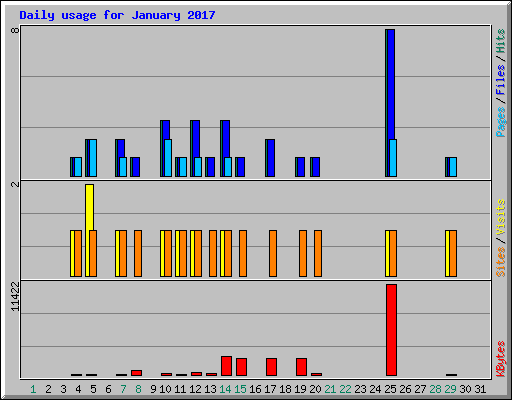Select the orange Sites bar for day 19
The height and width of the screenshot is (400, 512).
pyautogui.click(x=303, y=253)
